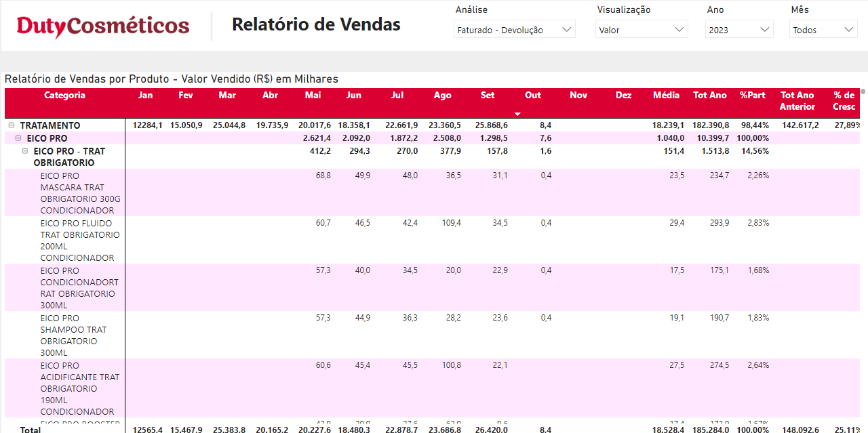This screenshot has height=433, width=868.
Task: Click the sort arrow under Out column
Action: coord(518,114)
